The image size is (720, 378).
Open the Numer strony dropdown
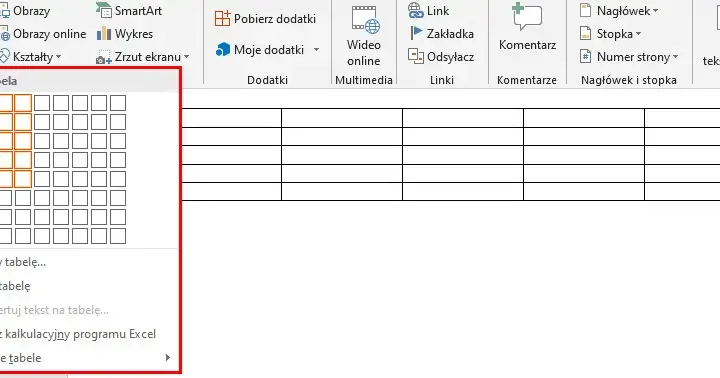pos(629,56)
